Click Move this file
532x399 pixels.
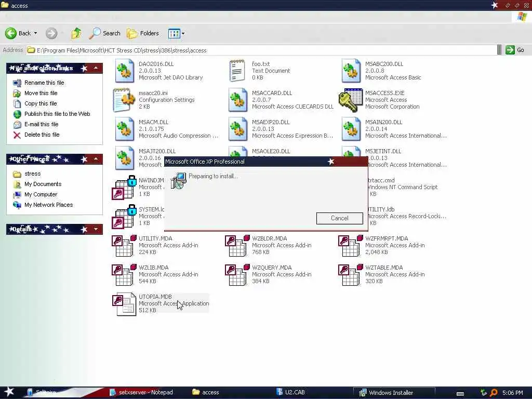tap(41, 93)
